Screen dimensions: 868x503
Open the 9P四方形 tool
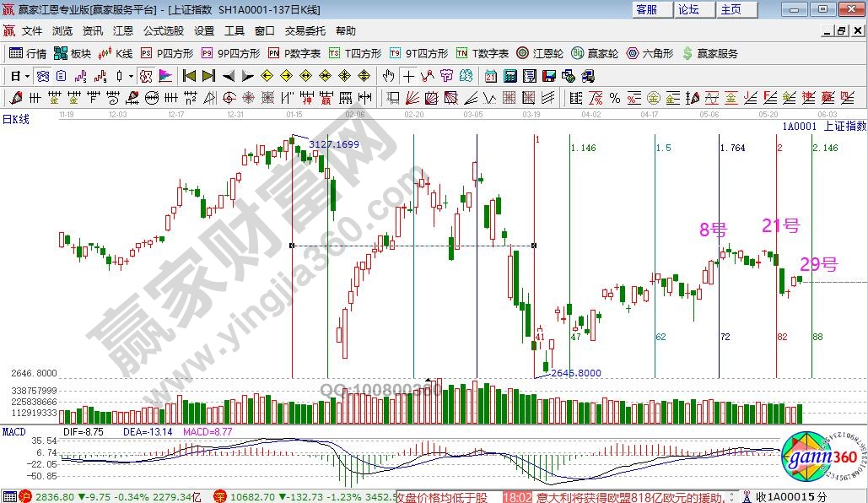pos(231,53)
